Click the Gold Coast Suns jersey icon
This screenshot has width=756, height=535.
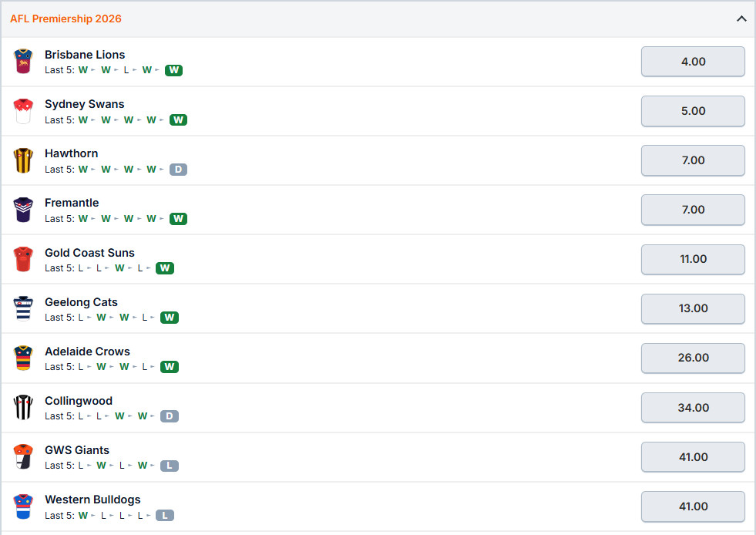click(x=23, y=259)
